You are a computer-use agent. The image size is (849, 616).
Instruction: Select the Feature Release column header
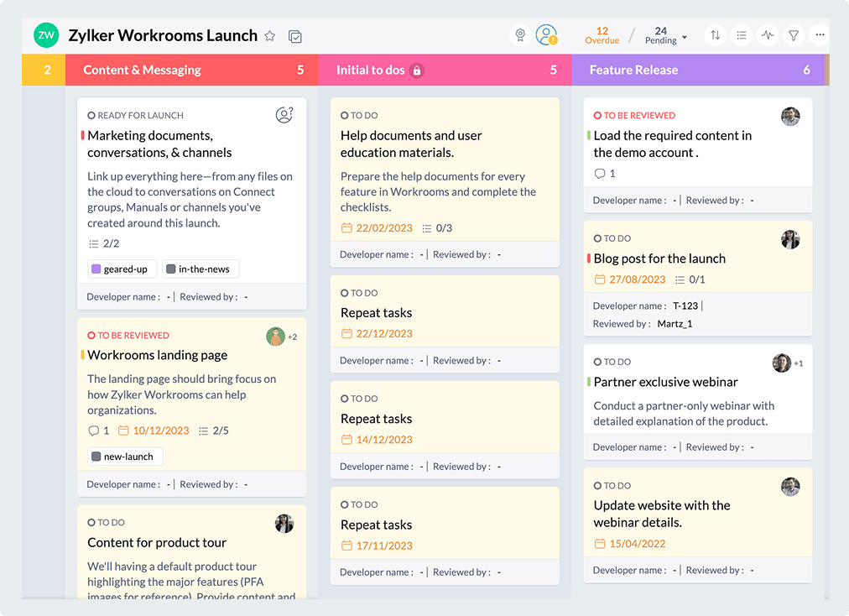[698, 70]
